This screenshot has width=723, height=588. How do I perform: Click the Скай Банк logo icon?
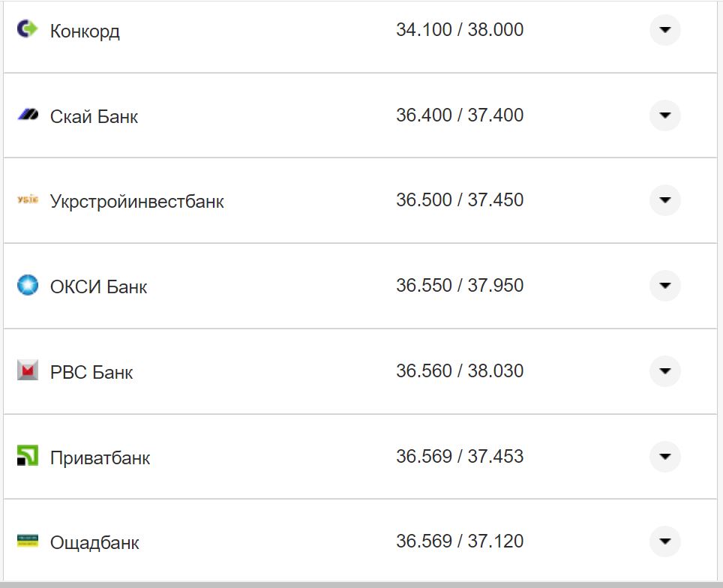point(27,115)
